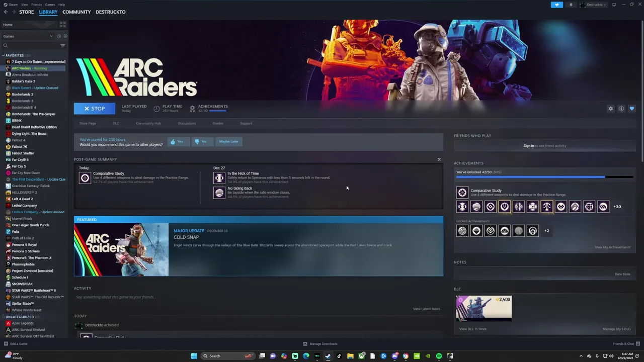This screenshot has width=644, height=362.
Task: Open ARC Raiders manage gear icon
Action: tap(611, 109)
